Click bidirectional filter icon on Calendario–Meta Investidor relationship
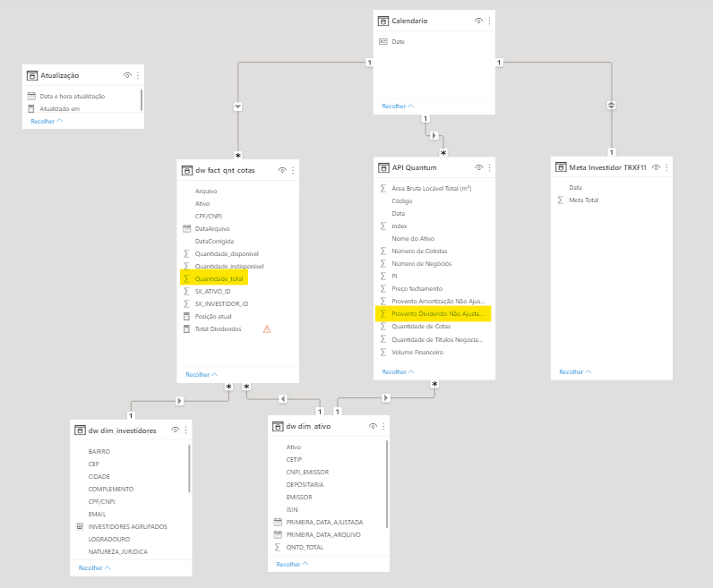This screenshot has width=713, height=588. coord(611,105)
